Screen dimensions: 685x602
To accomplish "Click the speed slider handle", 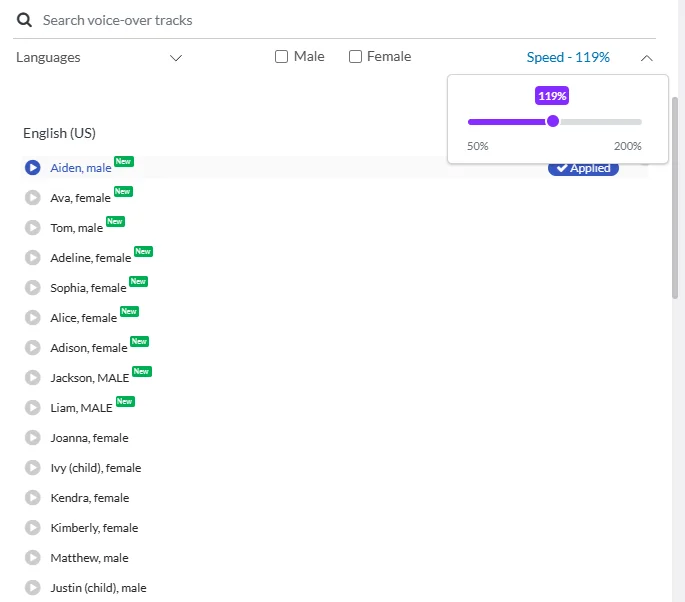I will 553,122.
